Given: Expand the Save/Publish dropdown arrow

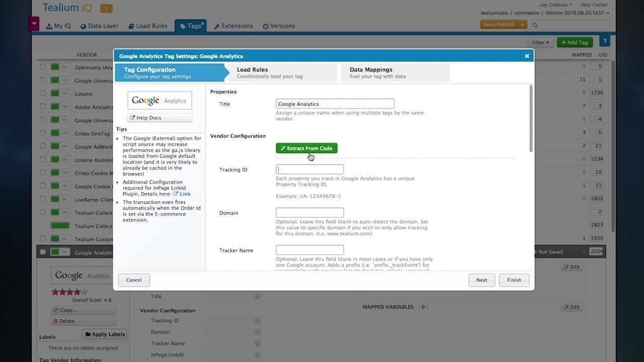Looking at the screenshot, I should point(523,24).
